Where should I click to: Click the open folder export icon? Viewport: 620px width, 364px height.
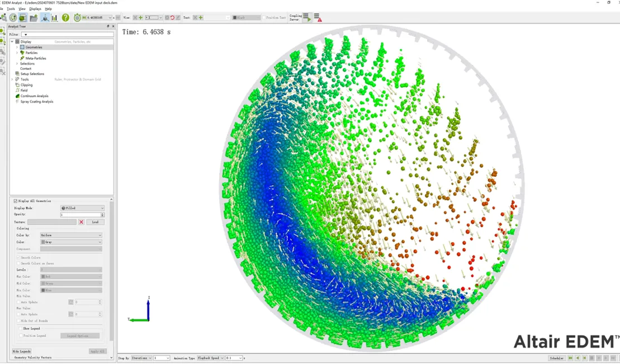[x=34, y=18]
